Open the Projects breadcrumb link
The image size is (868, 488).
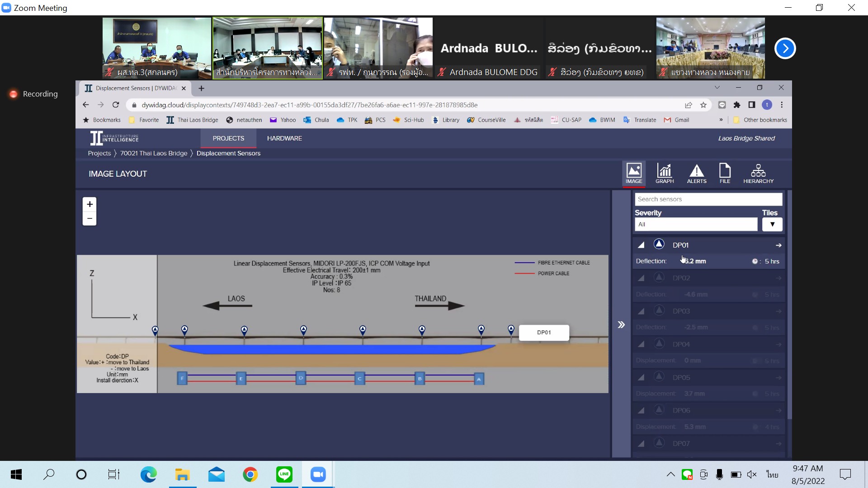coord(99,153)
